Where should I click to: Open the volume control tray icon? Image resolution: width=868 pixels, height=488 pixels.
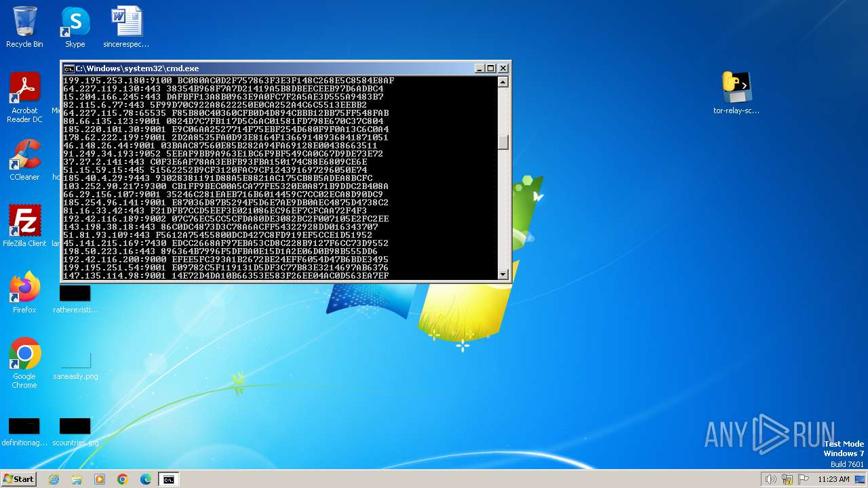[770, 479]
